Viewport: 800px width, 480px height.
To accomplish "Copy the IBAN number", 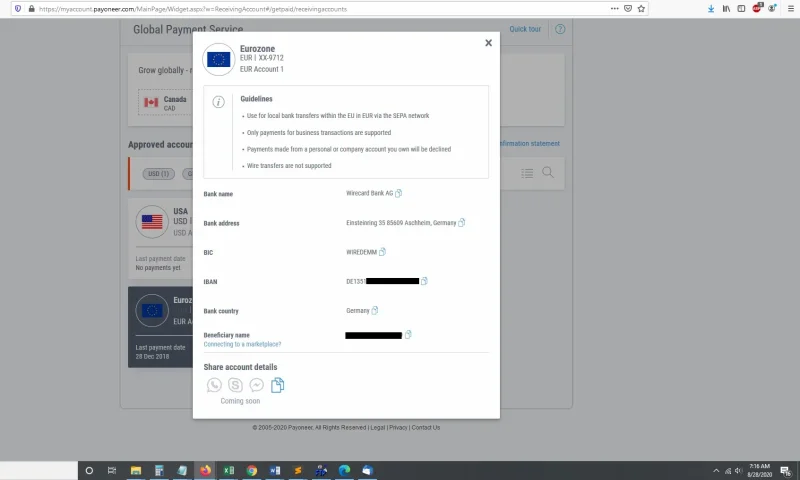I will 424,281.
